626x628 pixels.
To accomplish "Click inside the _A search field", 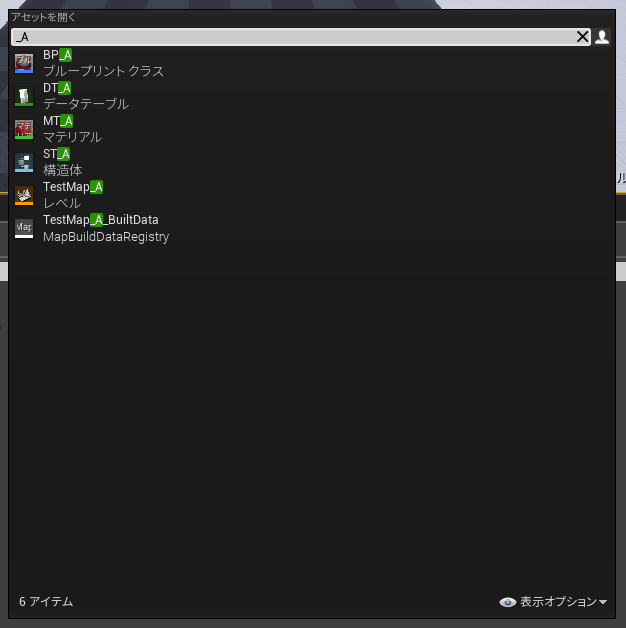I will 294,37.
